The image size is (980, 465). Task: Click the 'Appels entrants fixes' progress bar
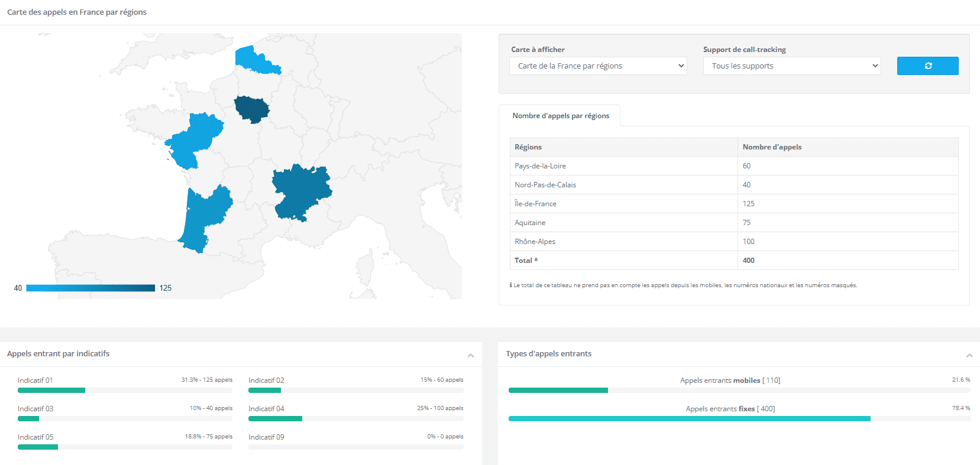coord(739,418)
